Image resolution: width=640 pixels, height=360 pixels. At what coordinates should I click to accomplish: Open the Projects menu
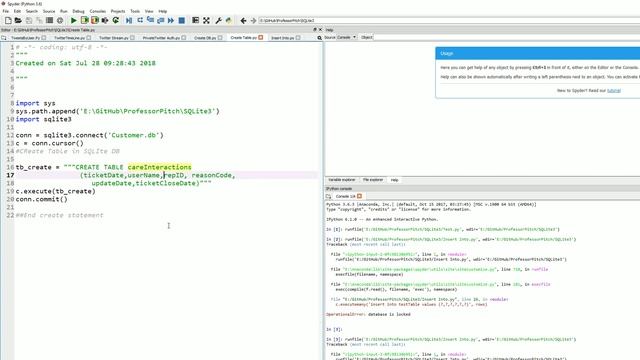[x=118, y=11]
